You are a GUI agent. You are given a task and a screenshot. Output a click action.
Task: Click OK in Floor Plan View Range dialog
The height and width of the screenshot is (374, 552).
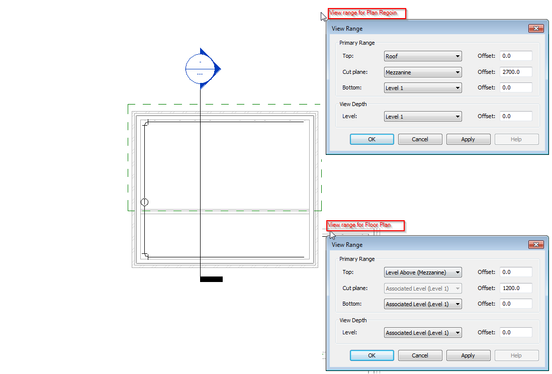pos(372,356)
